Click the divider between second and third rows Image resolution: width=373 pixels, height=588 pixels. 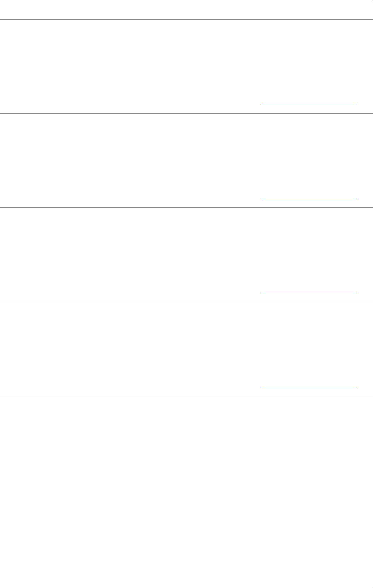click(x=186, y=208)
